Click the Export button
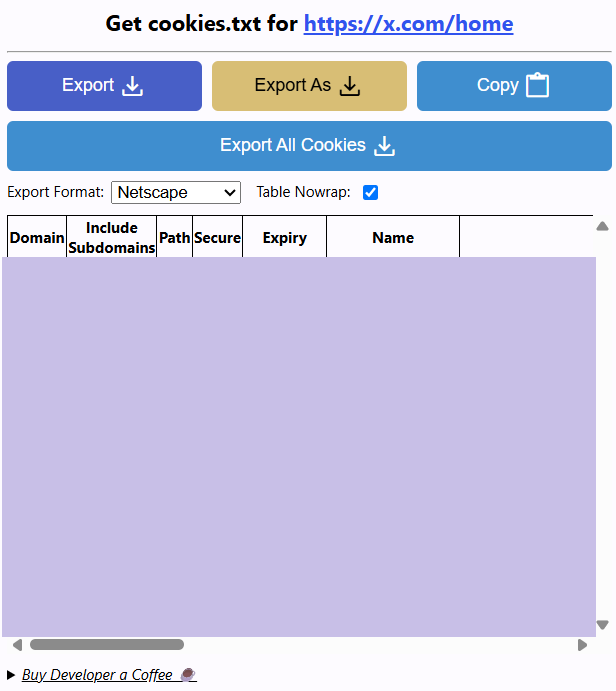The width and height of the screenshot is (616, 691). pyautogui.click(x=104, y=86)
